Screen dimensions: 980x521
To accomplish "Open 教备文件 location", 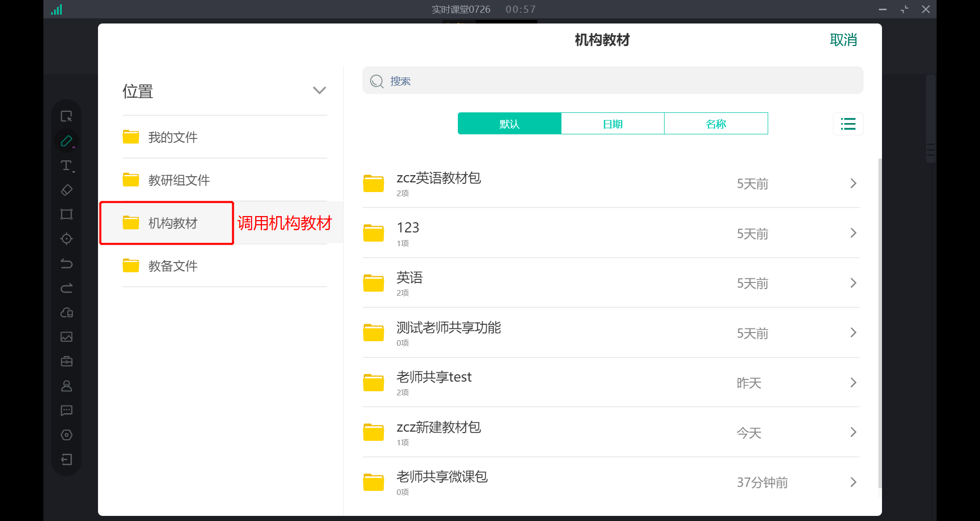I will [225, 266].
